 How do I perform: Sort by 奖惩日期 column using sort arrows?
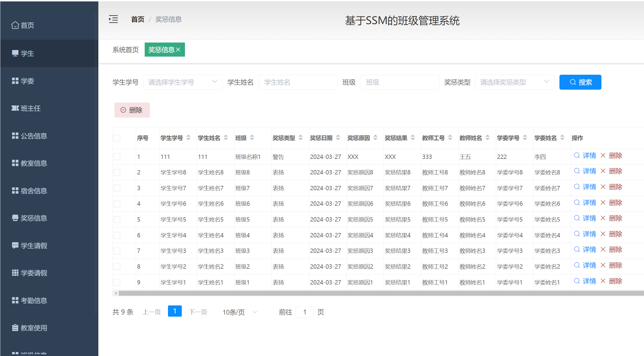coord(338,138)
